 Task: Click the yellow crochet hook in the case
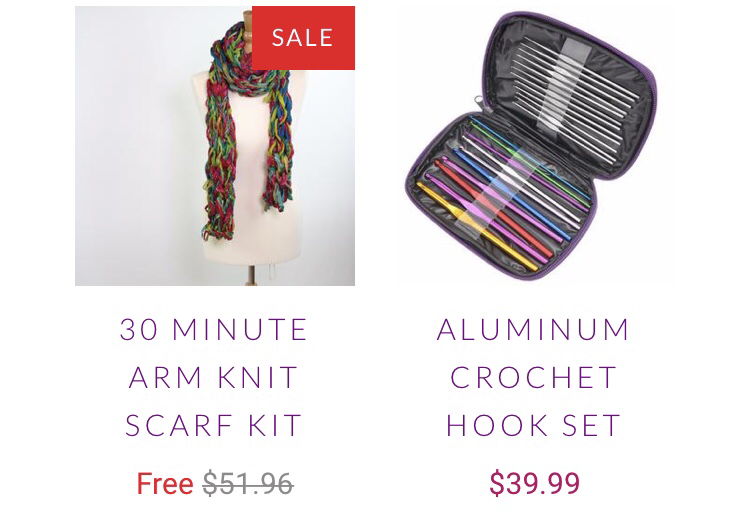(476, 226)
